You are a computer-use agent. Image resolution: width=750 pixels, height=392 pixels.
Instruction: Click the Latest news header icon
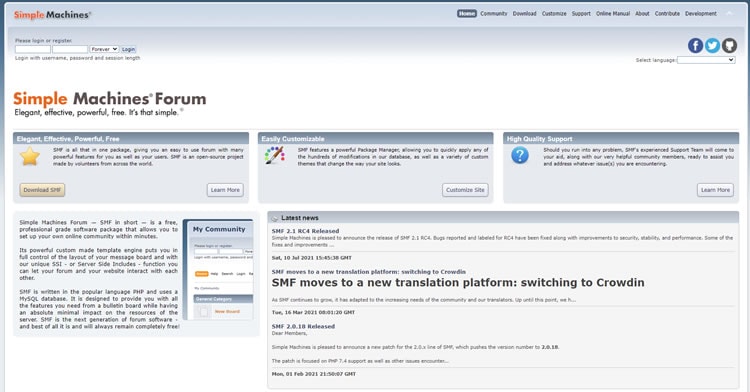[275, 218]
